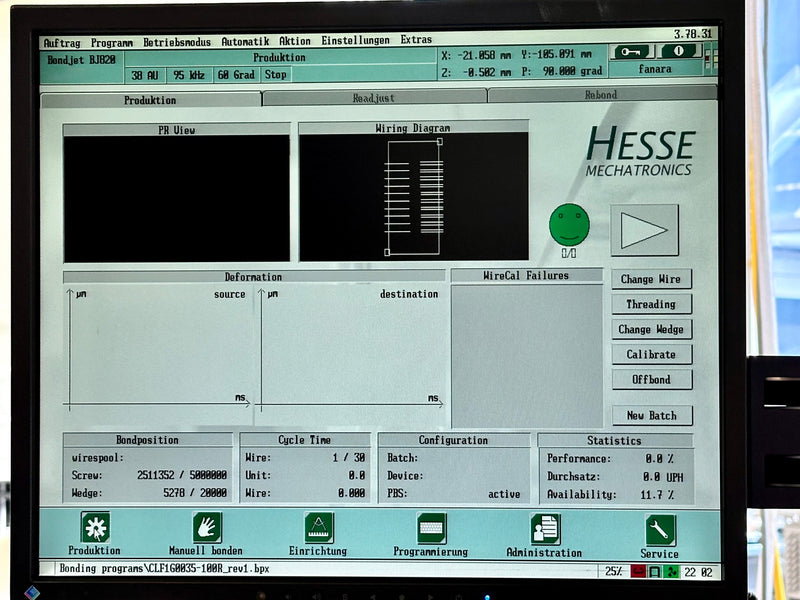Screen dimensions: 800x600
Task: Click the 60 Grad field
Action: (236, 74)
